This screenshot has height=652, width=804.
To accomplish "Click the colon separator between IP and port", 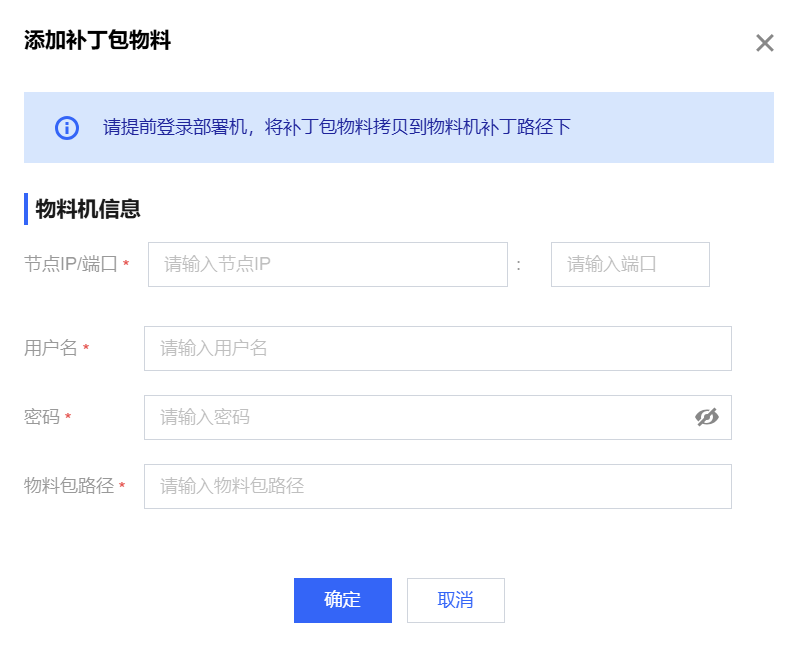I will click(x=519, y=265).
